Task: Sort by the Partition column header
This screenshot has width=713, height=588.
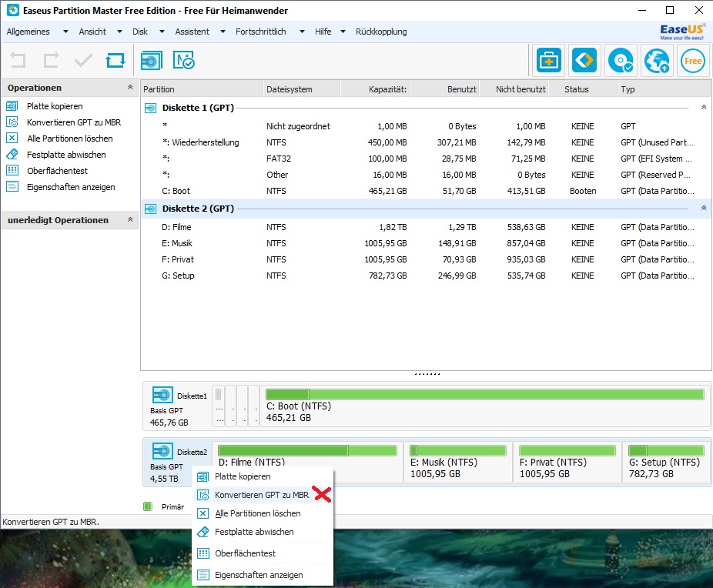Action: (x=202, y=89)
